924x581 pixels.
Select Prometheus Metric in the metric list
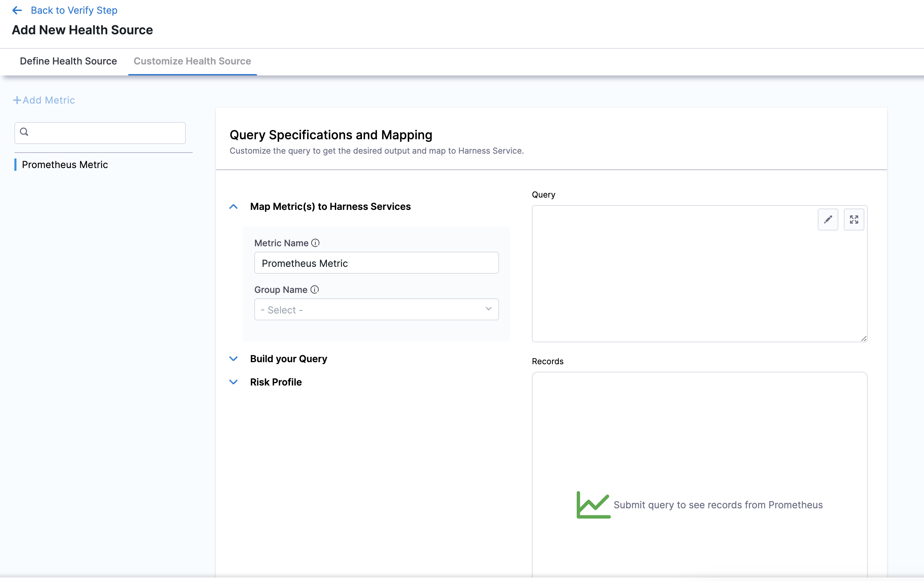65,165
